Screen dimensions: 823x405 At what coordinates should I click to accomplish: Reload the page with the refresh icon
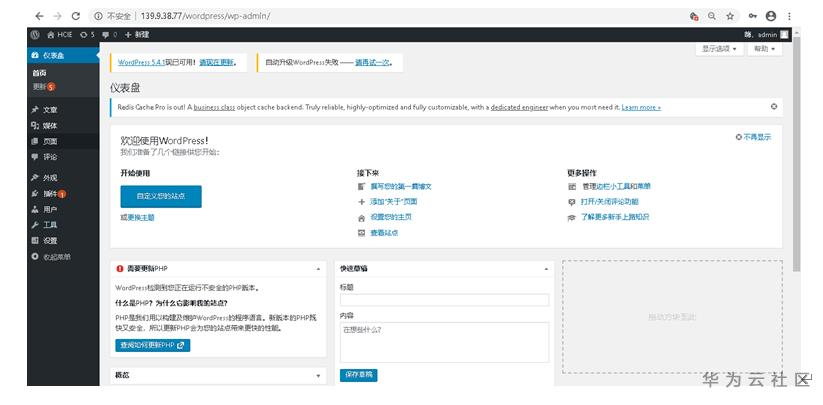[x=76, y=16]
